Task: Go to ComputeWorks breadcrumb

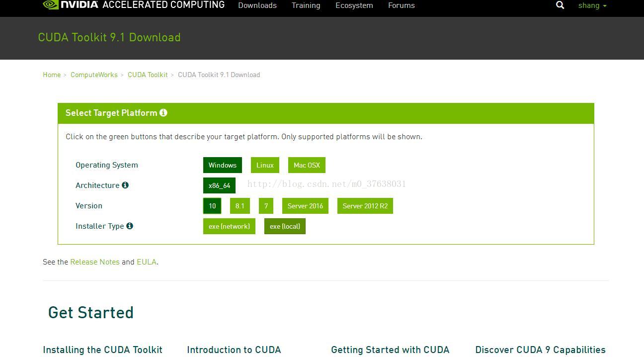Action: pos(94,75)
